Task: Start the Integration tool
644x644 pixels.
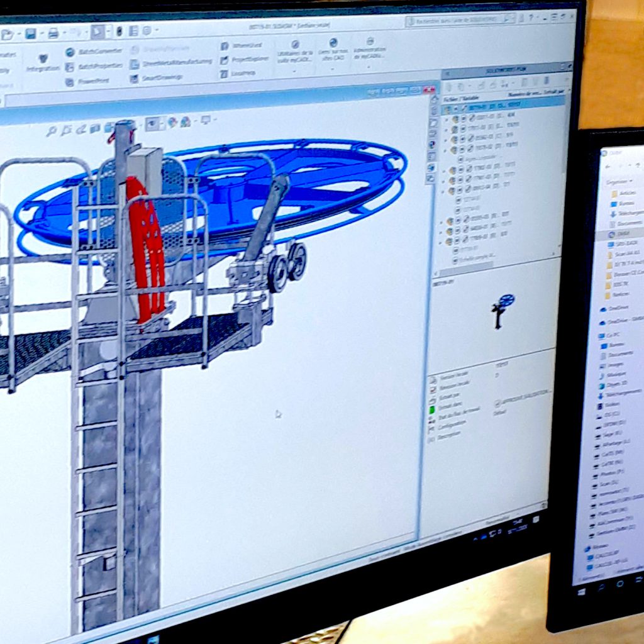Action: [43, 63]
